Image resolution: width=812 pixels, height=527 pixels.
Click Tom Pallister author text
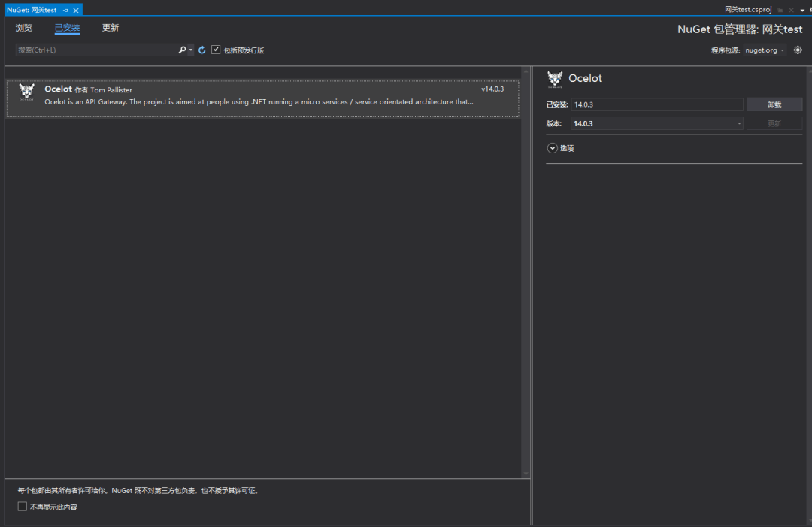click(x=111, y=90)
